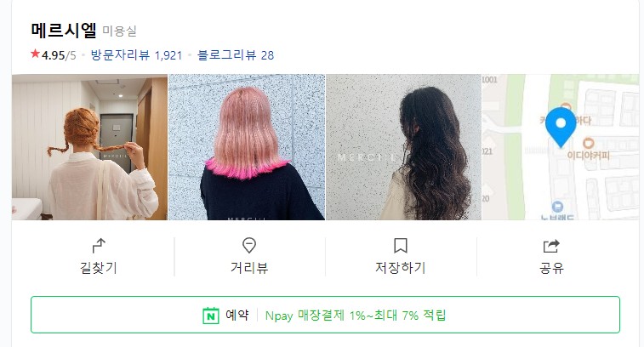Click the 미용실 category label
This screenshot has width=644, height=347.
click(119, 31)
